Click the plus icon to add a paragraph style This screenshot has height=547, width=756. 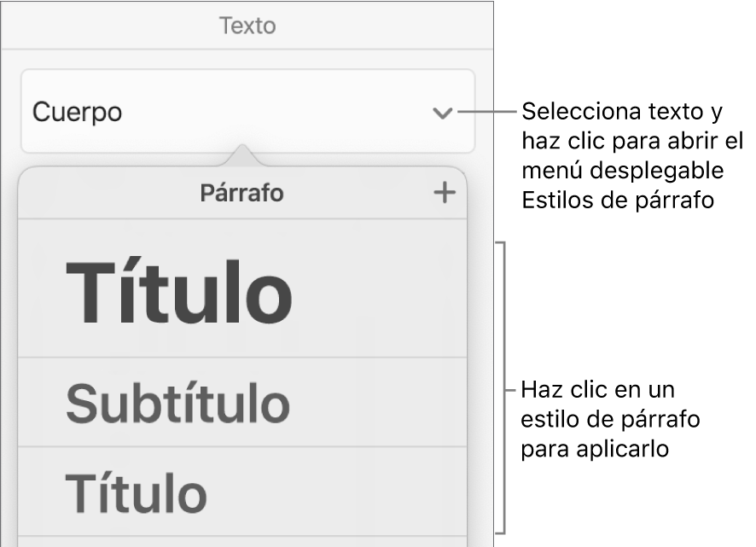point(445,193)
